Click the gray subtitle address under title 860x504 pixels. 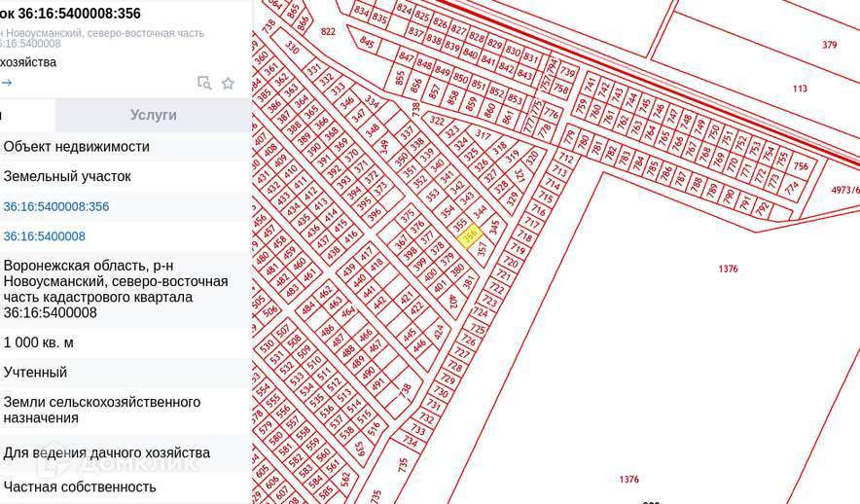coord(102,38)
